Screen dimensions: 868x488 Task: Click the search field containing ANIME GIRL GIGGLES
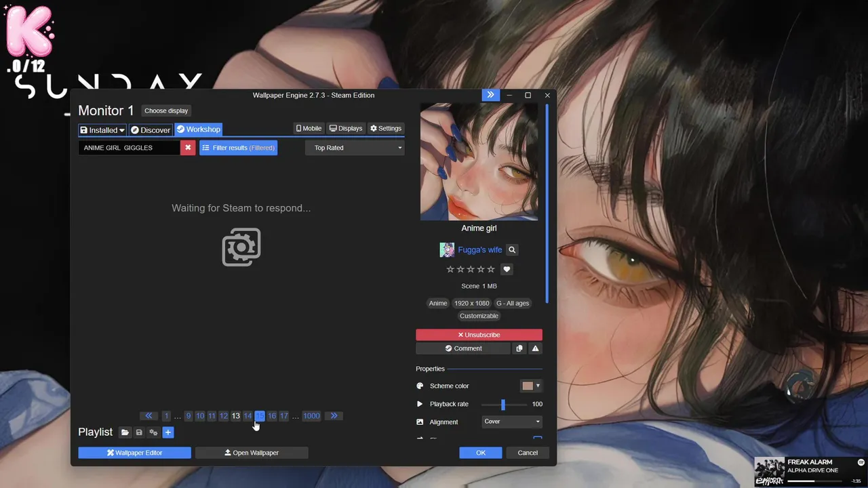tap(129, 148)
